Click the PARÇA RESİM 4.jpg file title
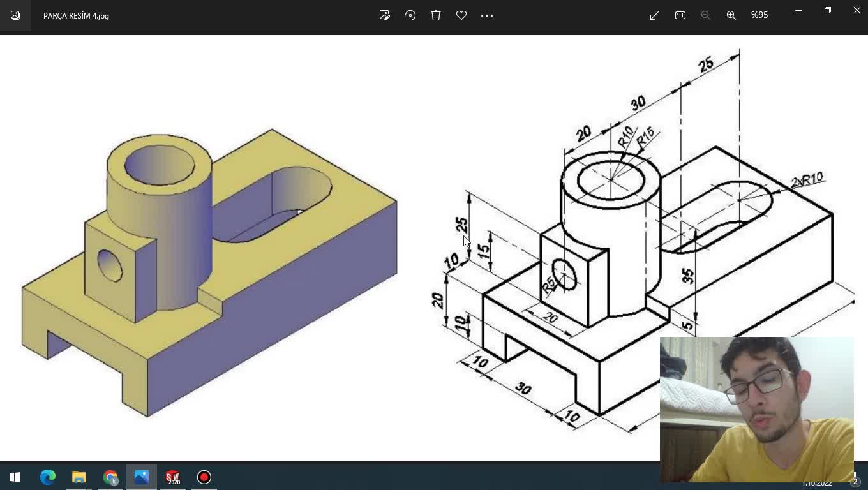This screenshot has width=868, height=490. coord(76,15)
